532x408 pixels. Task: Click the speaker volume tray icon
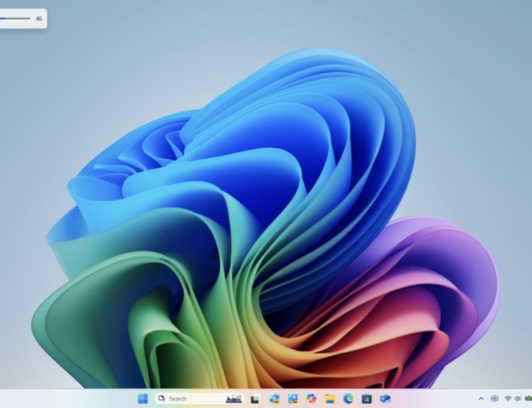point(516,399)
